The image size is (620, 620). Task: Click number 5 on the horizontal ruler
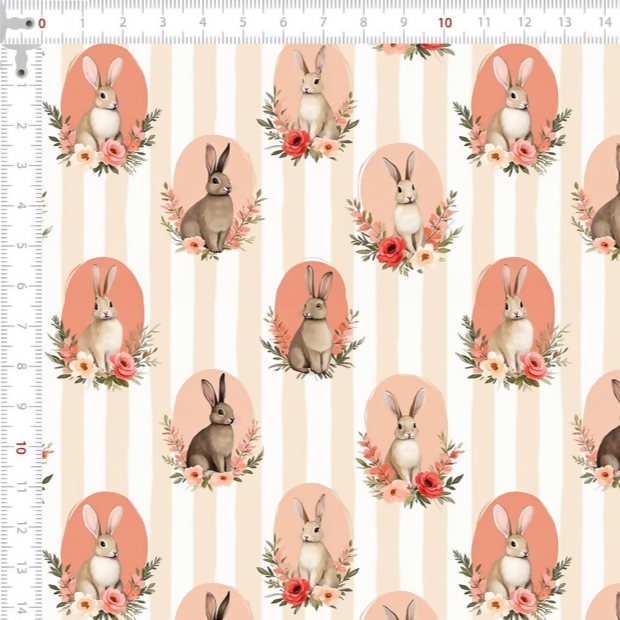click(x=243, y=22)
